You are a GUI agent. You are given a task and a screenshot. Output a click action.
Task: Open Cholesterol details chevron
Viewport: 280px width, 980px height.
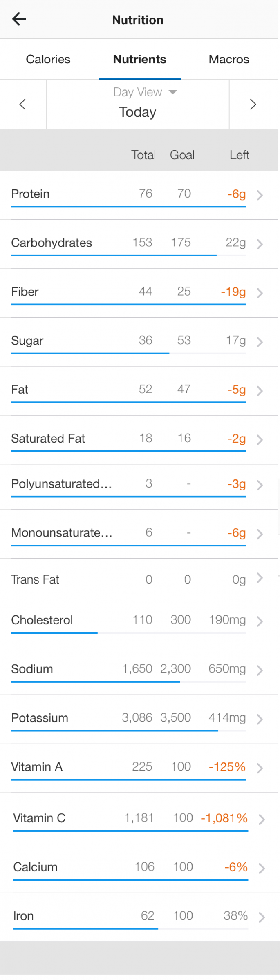[x=260, y=621]
